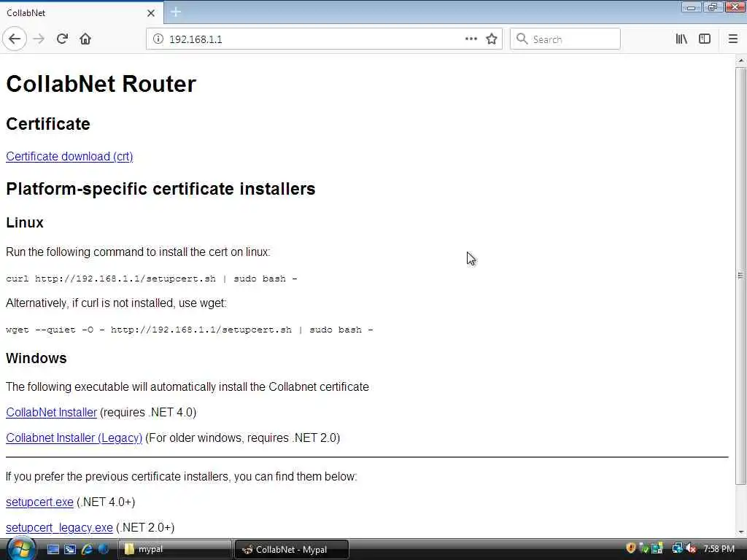Switch to the mypal folder taskbar button

click(174, 549)
